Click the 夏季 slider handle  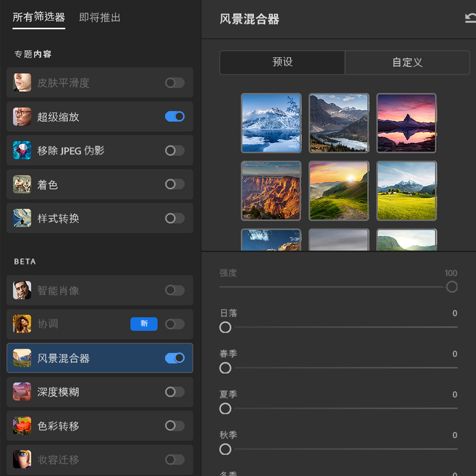(x=226, y=409)
